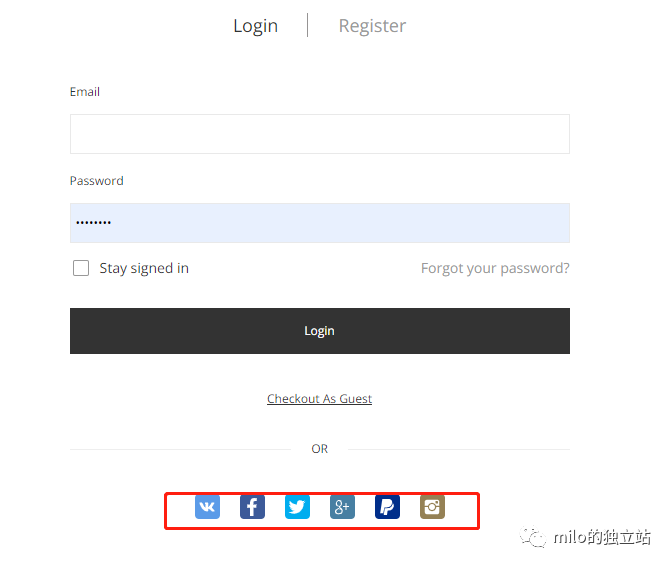Viewport: 672px width, 567px height.
Task: Click the OR divider text
Action: click(x=320, y=449)
